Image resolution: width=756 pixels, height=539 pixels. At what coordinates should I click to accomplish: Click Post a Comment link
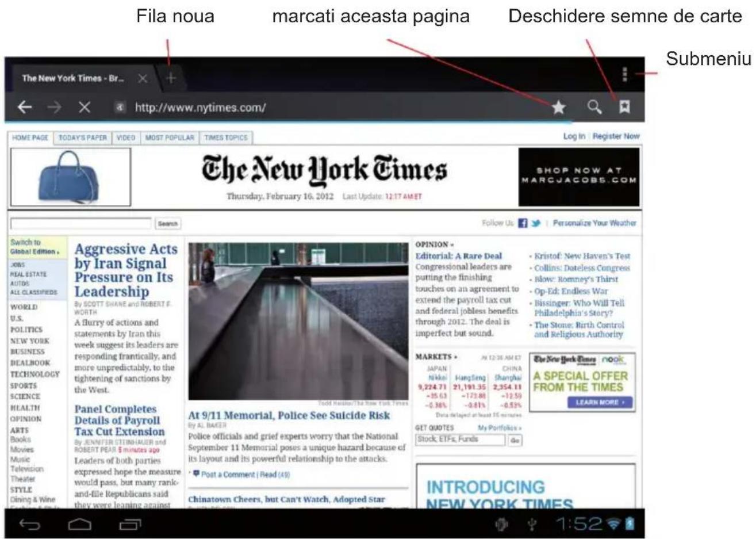pos(228,475)
